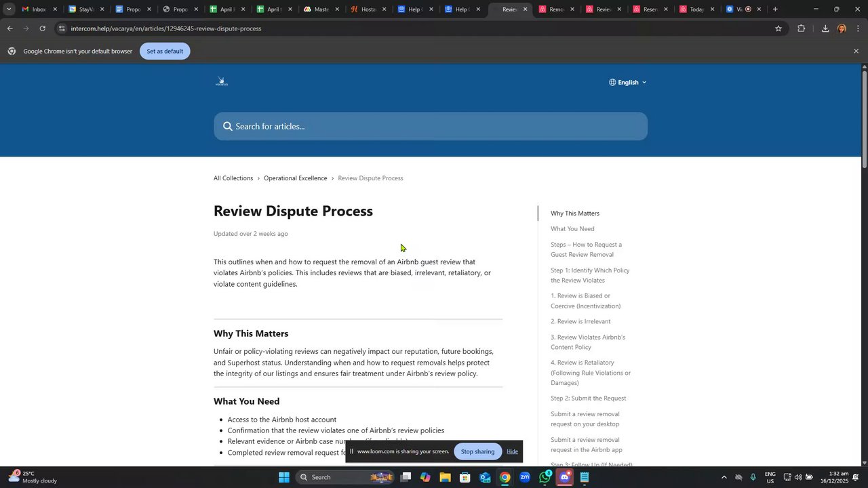868x488 pixels.
Task: Select 2. Review is Irrelevant link
Action: [580, 321]
